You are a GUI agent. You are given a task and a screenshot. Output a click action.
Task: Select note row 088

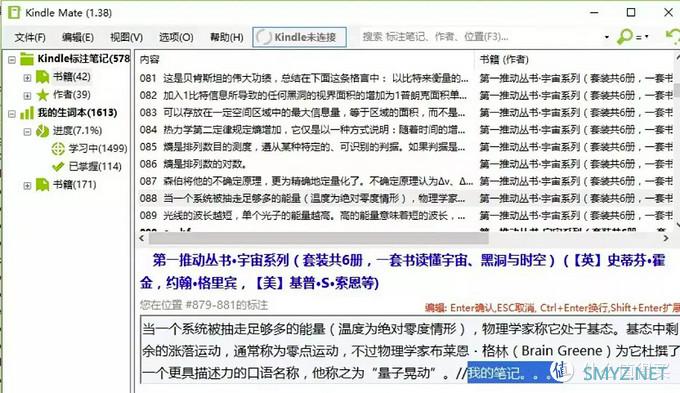(x=405, y=198)
